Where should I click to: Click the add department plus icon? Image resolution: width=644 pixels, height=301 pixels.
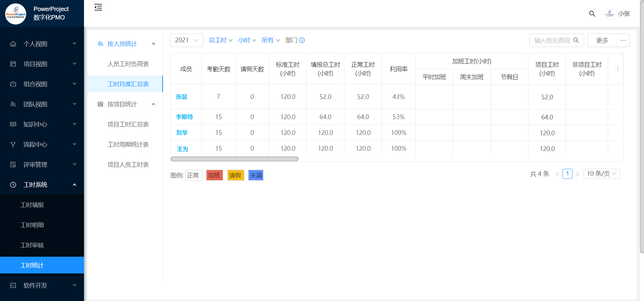point(302,40)
